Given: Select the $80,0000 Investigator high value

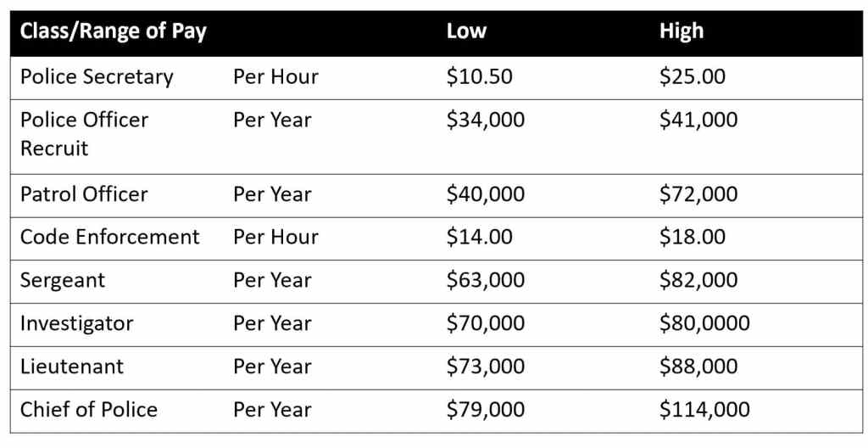Looking at the screenshot, I should click(704, 323).
